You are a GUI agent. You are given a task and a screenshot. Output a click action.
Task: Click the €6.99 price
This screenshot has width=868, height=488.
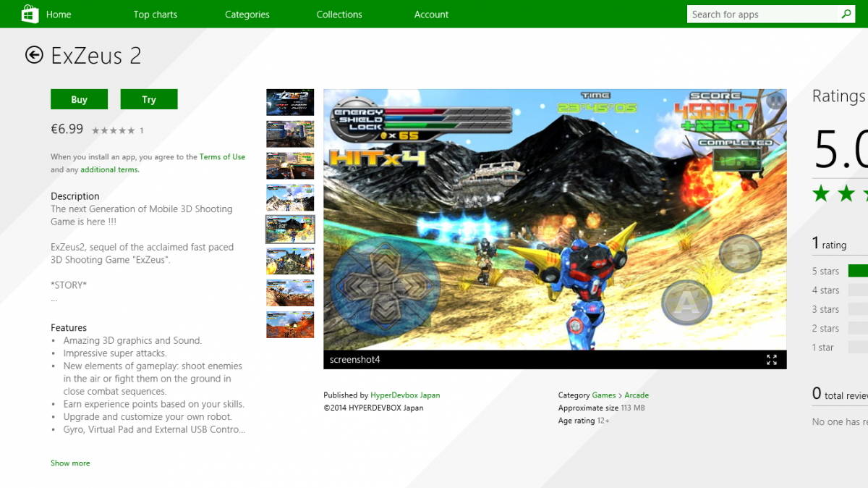pyautogui.click(x=67, y=129)
